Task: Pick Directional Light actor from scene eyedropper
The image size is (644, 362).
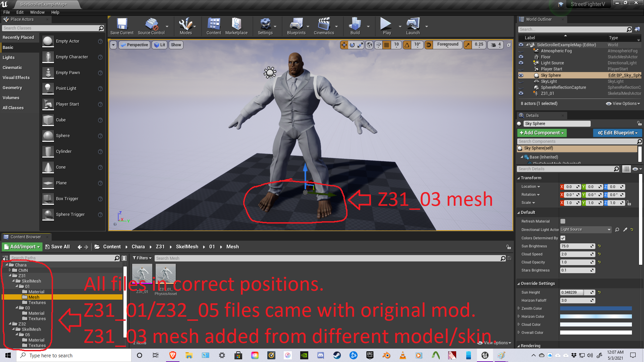Action: (625, 230)
